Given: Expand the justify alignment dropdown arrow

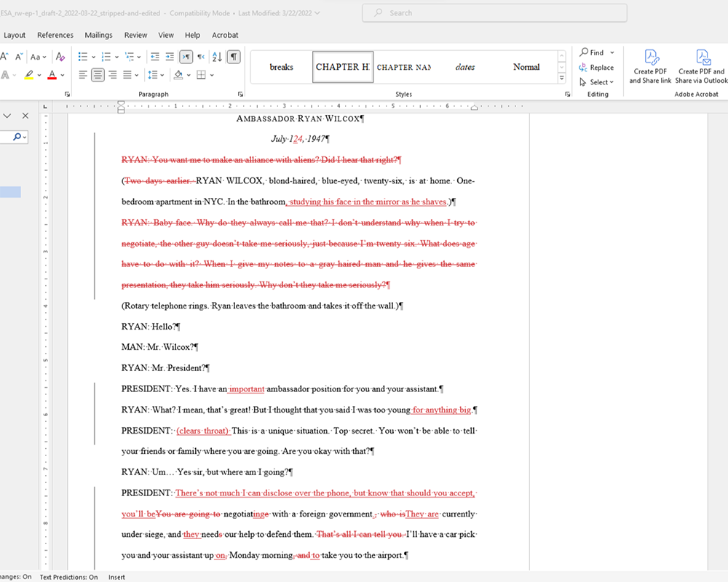Looking at the screenshot, I should [x=137, y=75].
